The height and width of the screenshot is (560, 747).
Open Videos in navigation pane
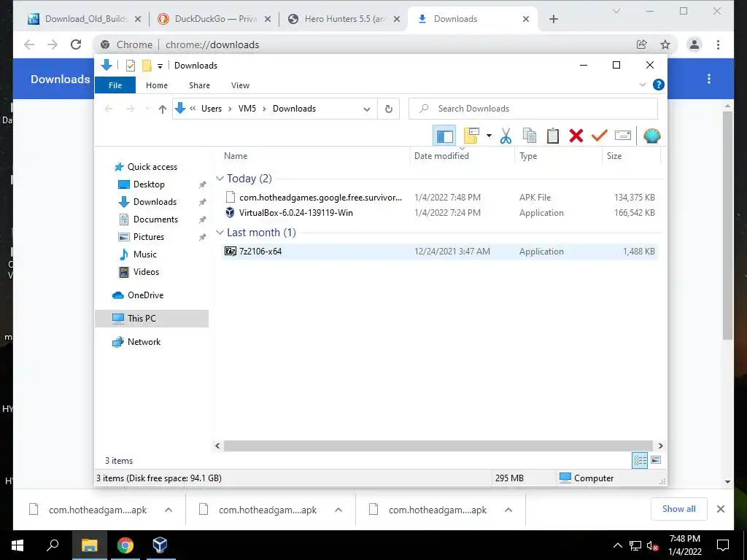point(146,272)
